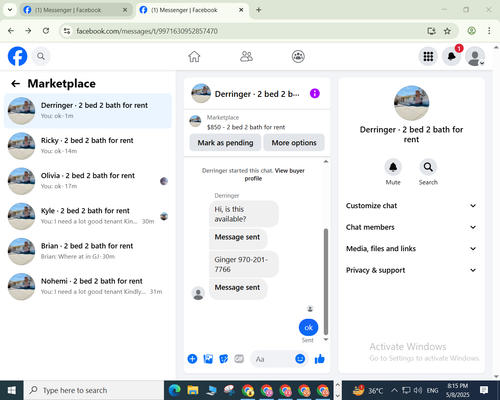500x400 pixels.
Task: Click the "Ginger 970-201-7766" message bubble
Action: [244, 264]
